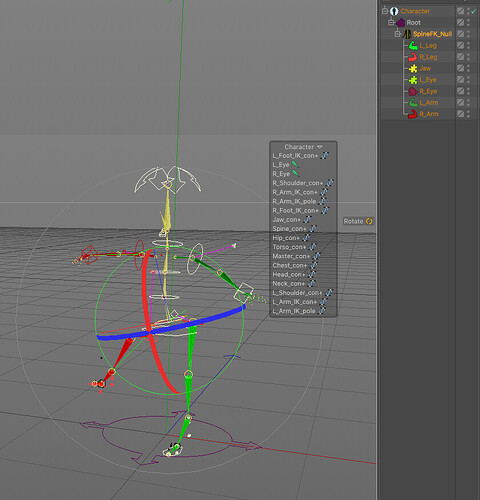The width and height of the screenshot is (480, 500).
Task: Click spline icon next to Jaw_con+
Action: (x=307, y=220)
